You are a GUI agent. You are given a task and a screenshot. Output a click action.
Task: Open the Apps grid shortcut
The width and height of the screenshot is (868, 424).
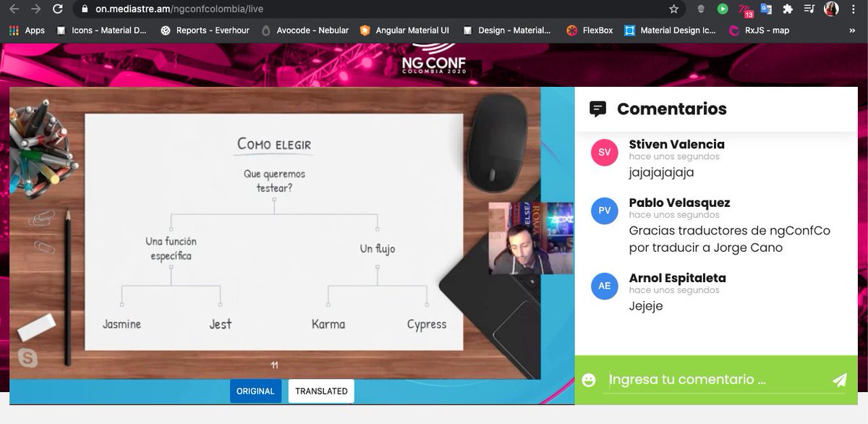click(x=27, y=30)
